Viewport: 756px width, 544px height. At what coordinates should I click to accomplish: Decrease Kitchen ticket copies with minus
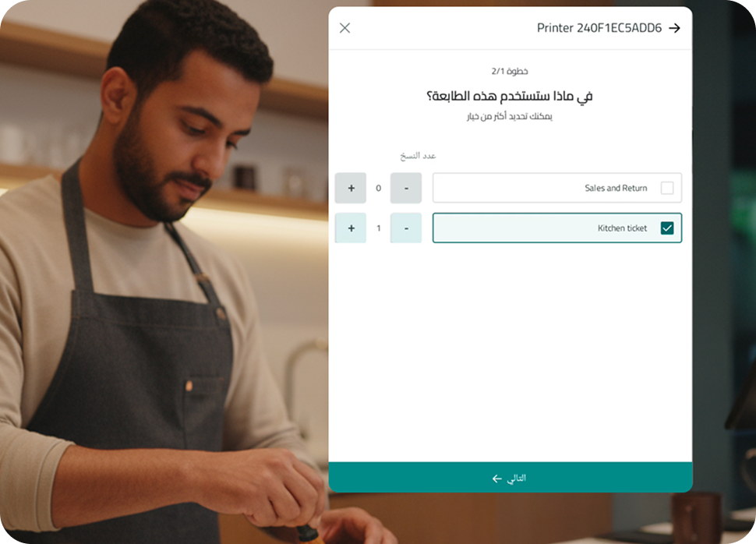tap(406, 228)
